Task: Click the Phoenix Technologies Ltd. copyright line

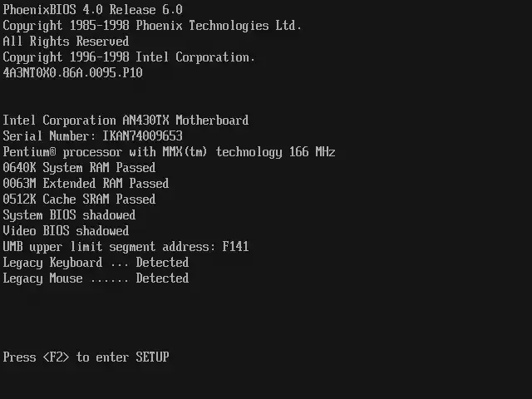Action: 152,26
